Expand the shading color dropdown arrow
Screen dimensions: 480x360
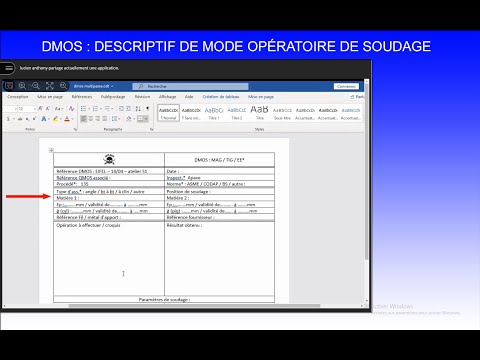[134, 119]
